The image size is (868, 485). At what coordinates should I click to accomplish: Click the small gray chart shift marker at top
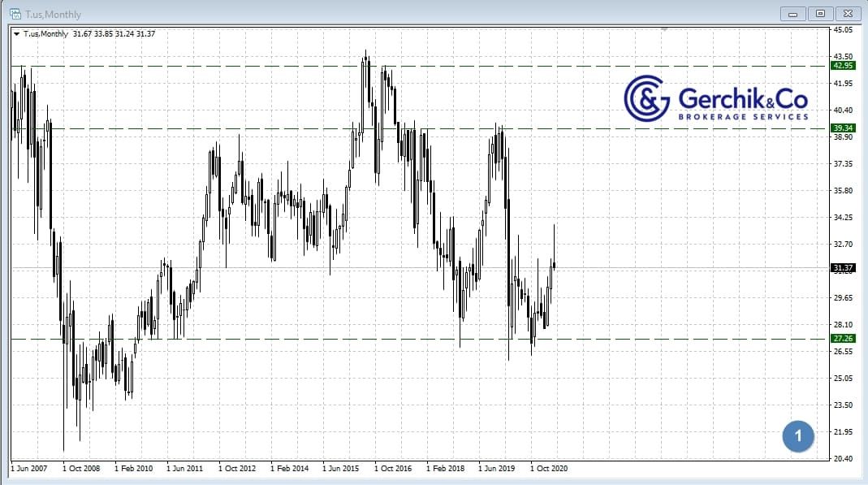tap(665, 29)
